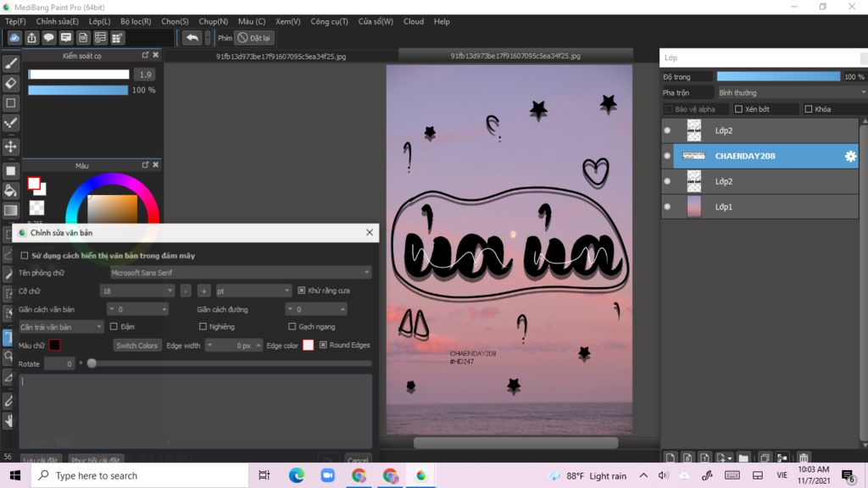Select the Dot/curve pen tool
The image size is (868, 488).
pyautogui.click(x=10, y=123)
